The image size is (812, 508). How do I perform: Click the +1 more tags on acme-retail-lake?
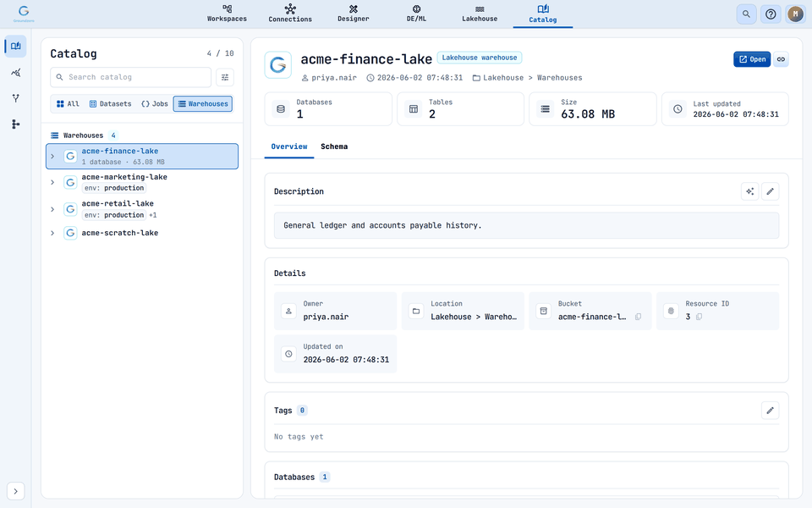[x=153, y=215]
